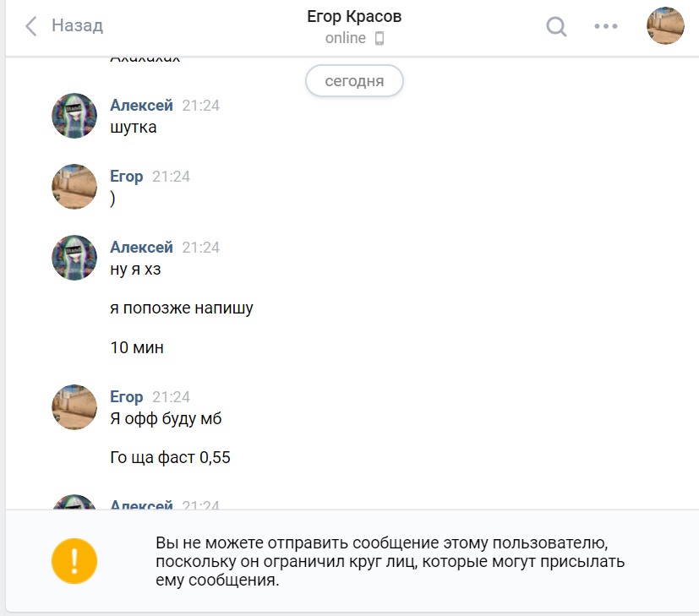Select the message Го ща фаст 0,55
Image resolution: width=699 pixels, height=616 pixels.
click(x=170, y=457)
